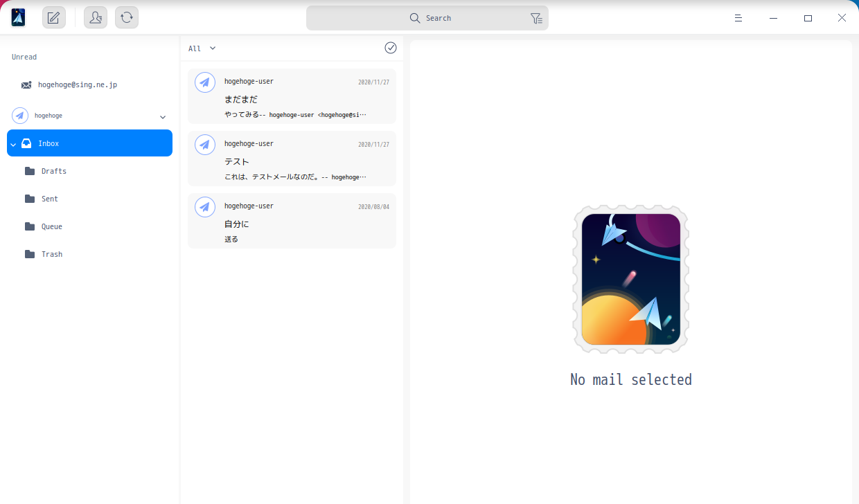The height and width of the screenshot is (504, 859).
Task: Open the mail titled テスト
Action: 292,159
